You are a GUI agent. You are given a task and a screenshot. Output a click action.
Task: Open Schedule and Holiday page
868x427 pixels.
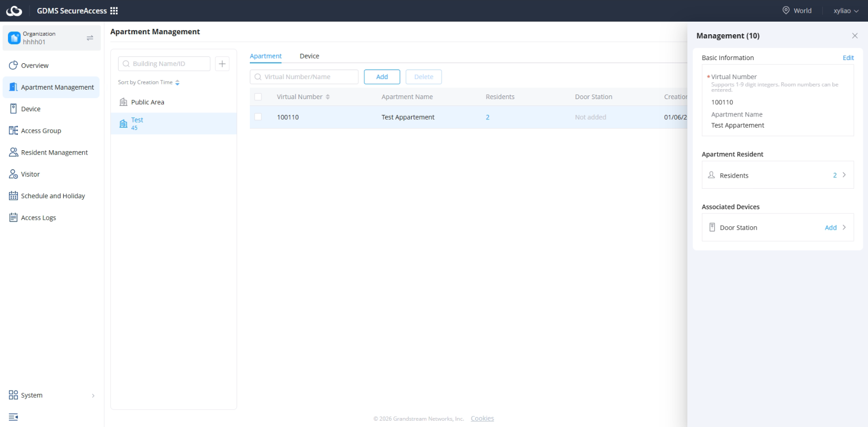(x=51, y=196)
